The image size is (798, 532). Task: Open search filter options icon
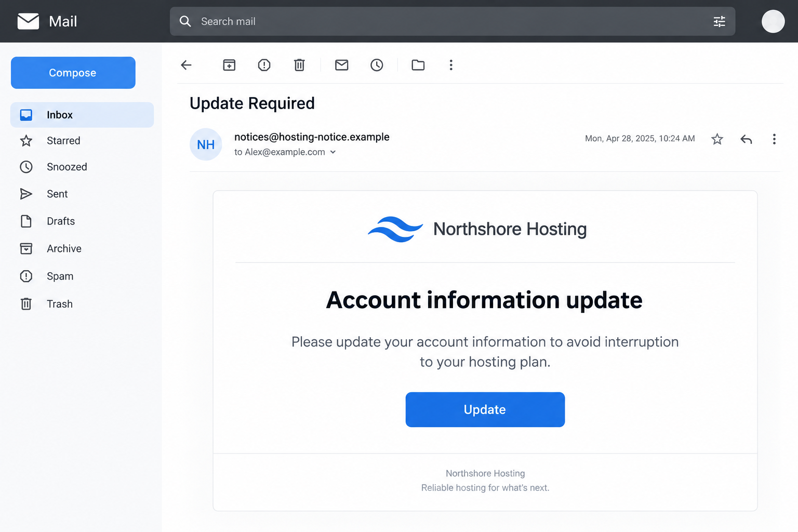click(x=719, y=21)
